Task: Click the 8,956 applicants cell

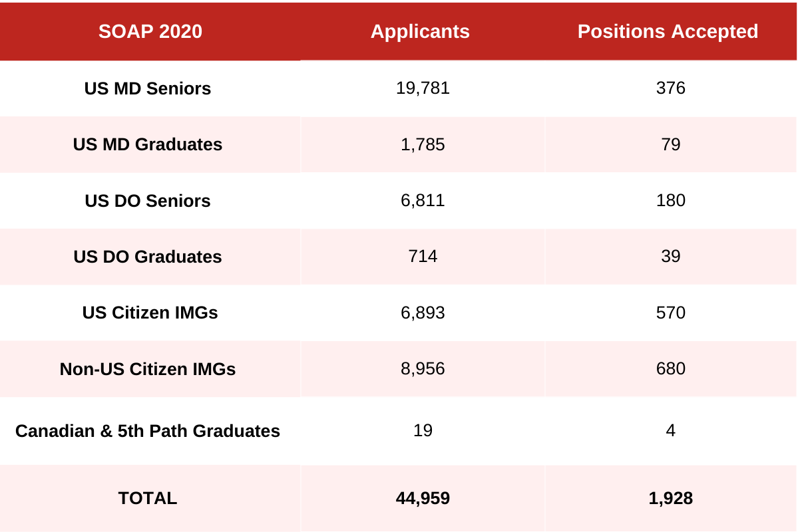Action: (423, 369)
